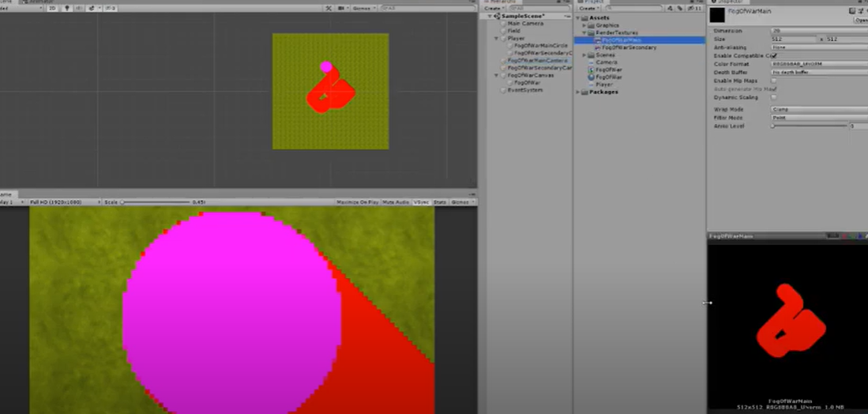The width and height of the screenshot is (868, 414).
Task: Click the Scene view tools wrench icon
Action: [x=329, y=9]
